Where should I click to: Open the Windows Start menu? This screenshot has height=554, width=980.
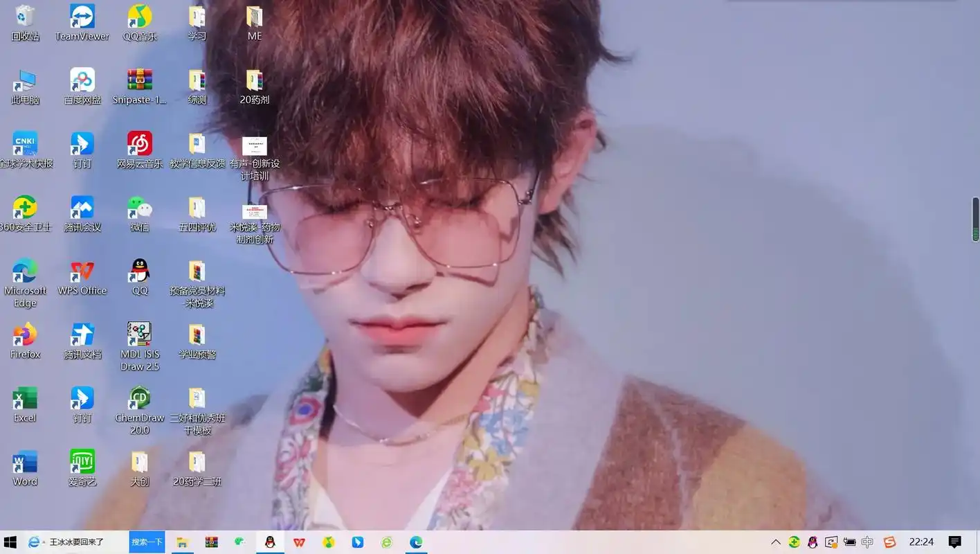pyautogui.click(x=10, y=542)
